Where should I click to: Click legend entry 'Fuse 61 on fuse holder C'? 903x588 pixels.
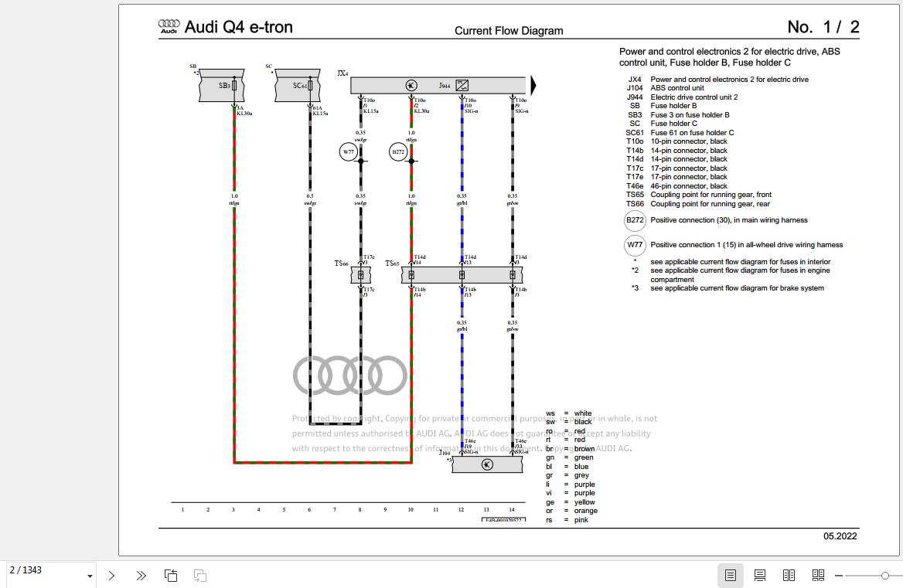[692, 133]
